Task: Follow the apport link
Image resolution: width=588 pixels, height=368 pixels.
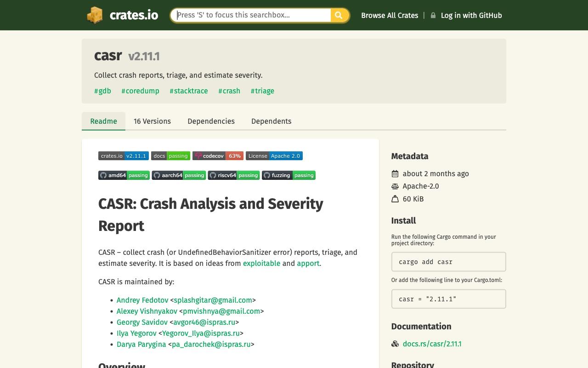Action: tap(308, 263)
